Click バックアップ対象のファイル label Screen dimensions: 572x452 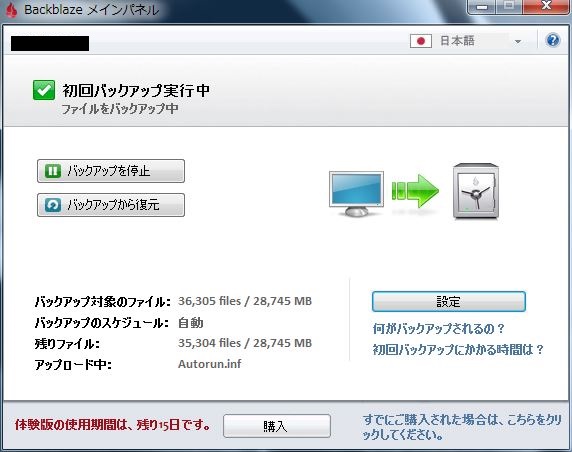(103, 302)
